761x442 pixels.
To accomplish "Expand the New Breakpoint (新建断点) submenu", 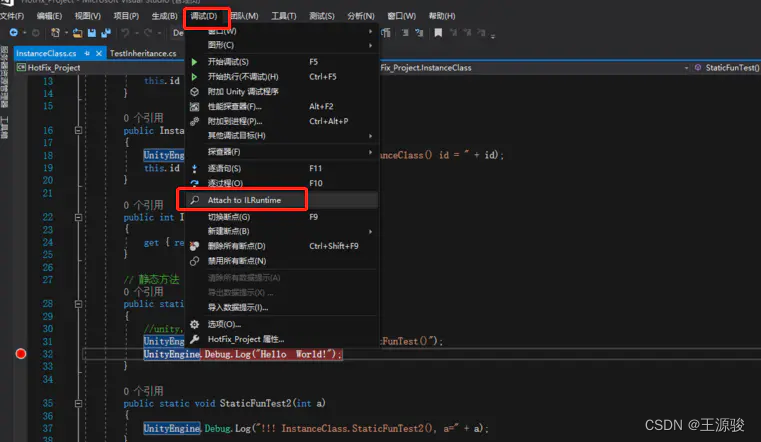I will click(x=228, y=231).
